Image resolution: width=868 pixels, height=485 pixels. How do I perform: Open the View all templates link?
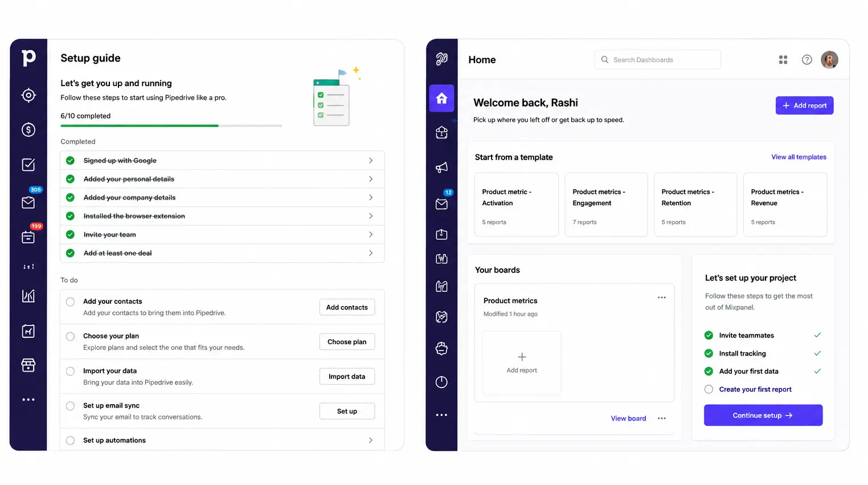[x=799, y=157]
